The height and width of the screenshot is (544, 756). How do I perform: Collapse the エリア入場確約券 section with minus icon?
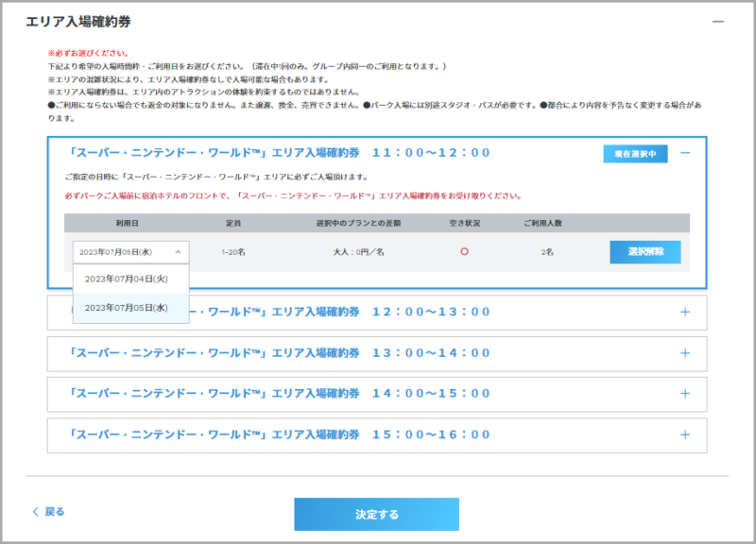[x=718, y=22]
